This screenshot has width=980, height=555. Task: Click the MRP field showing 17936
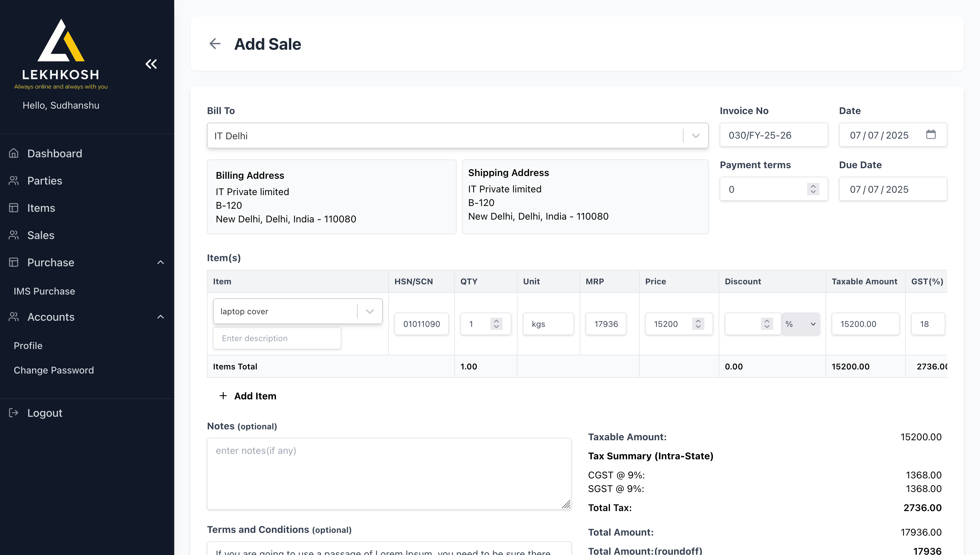coord(606,323)
